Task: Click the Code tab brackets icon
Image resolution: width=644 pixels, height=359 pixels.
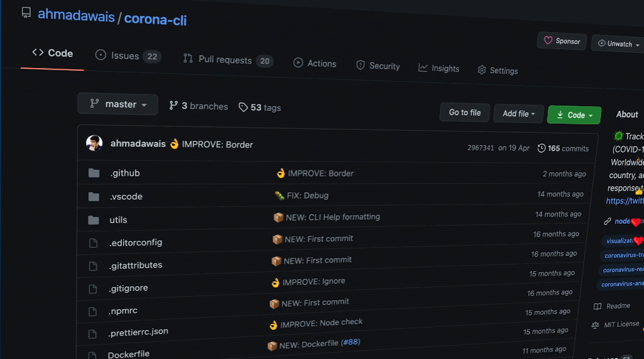Action: (x=38, y=52)
